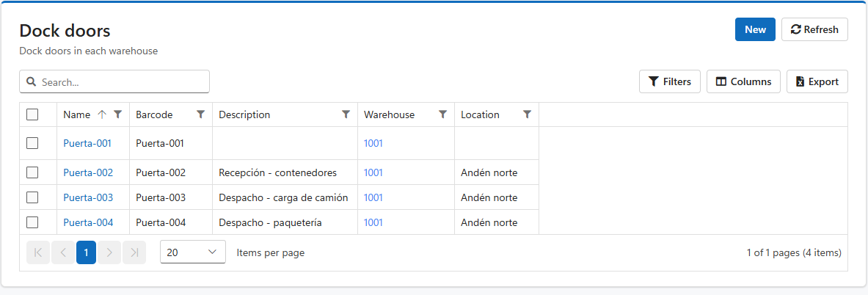Viewport: 868px width, 295px height.
Task: Open the Puerta-002 name link
Action: coord(88,172)
